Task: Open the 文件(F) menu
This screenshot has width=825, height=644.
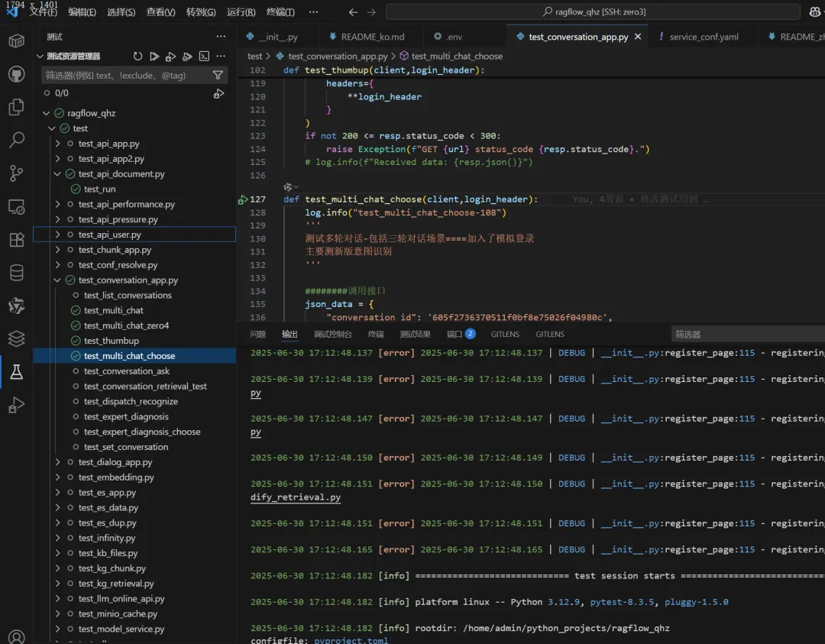Action: [43, 11]
